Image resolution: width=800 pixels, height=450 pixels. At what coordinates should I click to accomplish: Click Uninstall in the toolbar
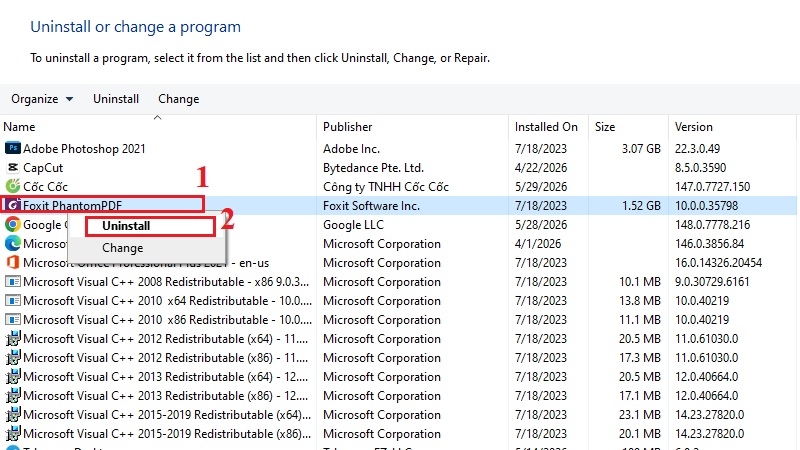pos(116,99)
